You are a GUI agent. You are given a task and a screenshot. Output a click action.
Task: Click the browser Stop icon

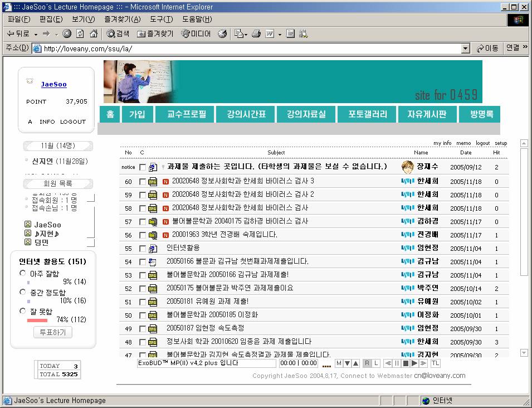(67, 34)
